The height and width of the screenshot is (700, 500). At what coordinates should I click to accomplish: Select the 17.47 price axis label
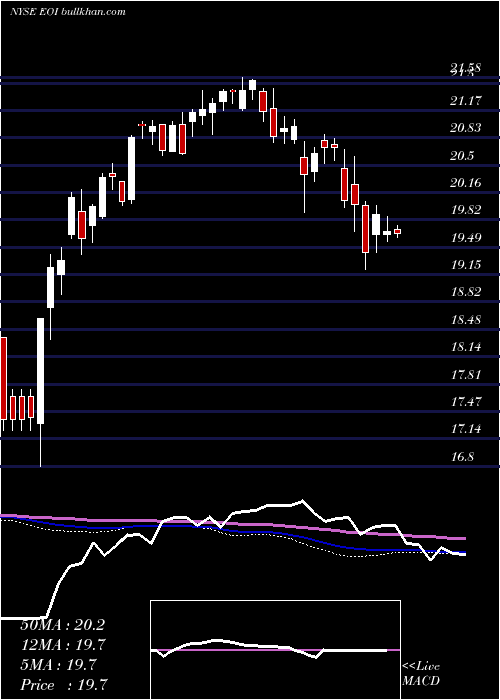pyautogui.click(x=466, y=402)
